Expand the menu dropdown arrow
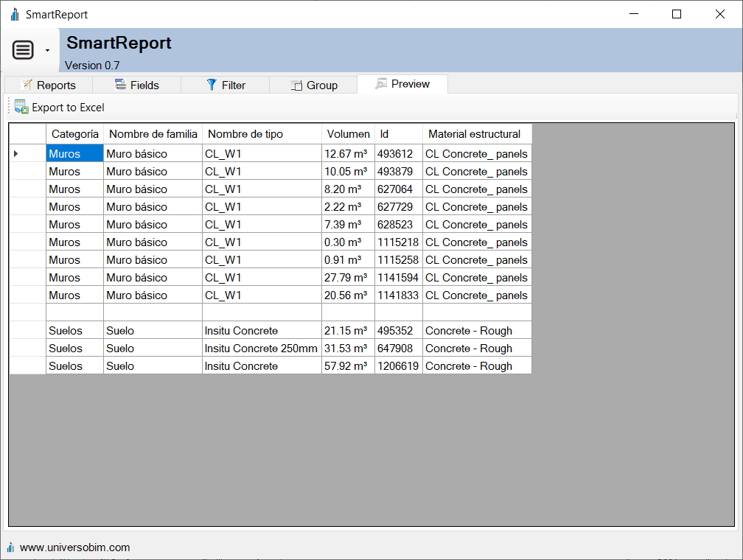 (47, 50)
